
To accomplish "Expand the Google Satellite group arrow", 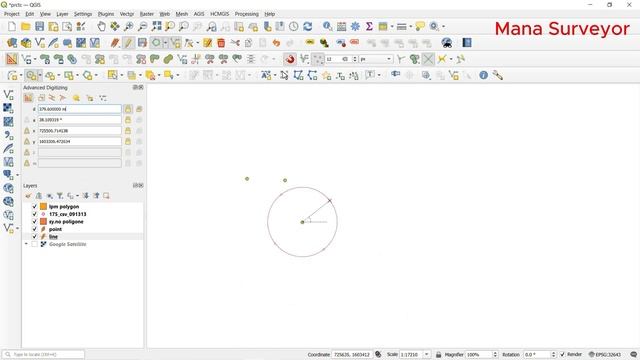I will (27, 244).
